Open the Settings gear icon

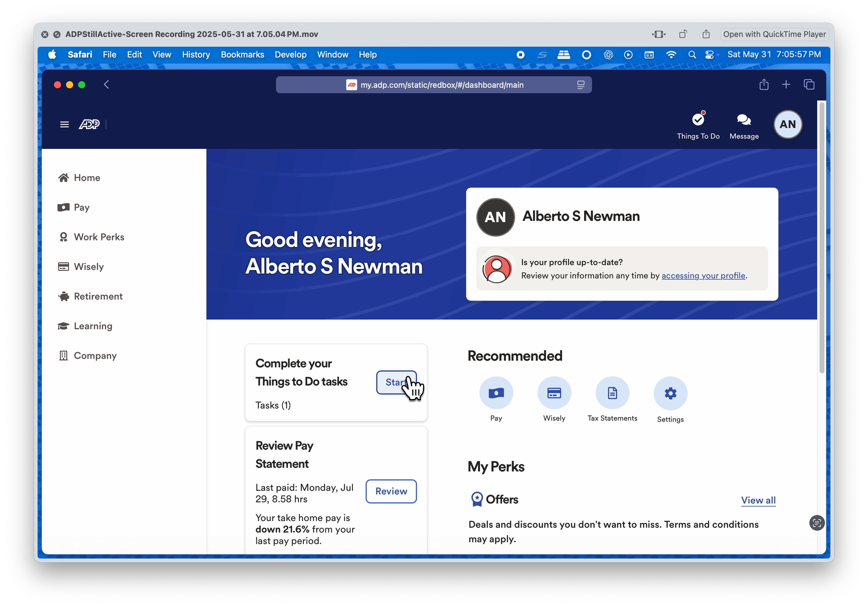tap(671, 393)
